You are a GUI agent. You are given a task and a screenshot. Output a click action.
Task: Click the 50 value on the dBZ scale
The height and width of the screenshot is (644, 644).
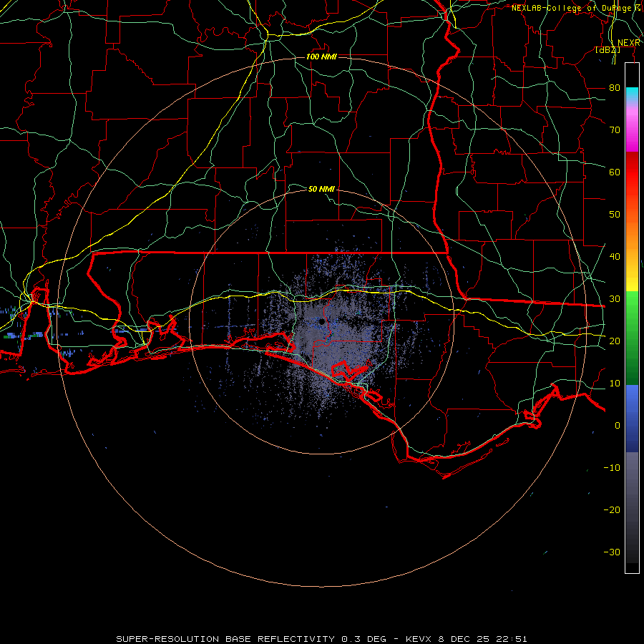[615, 215]
